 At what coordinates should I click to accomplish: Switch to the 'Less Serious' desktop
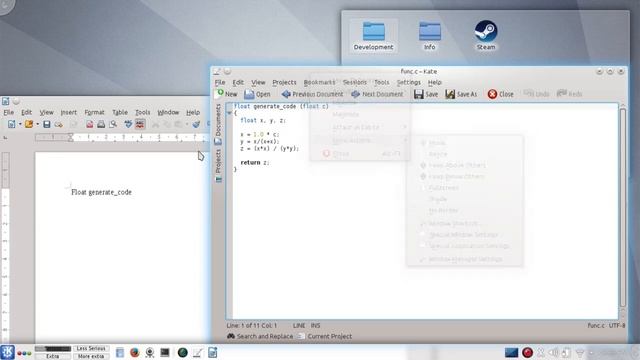(x=91, y=349)
